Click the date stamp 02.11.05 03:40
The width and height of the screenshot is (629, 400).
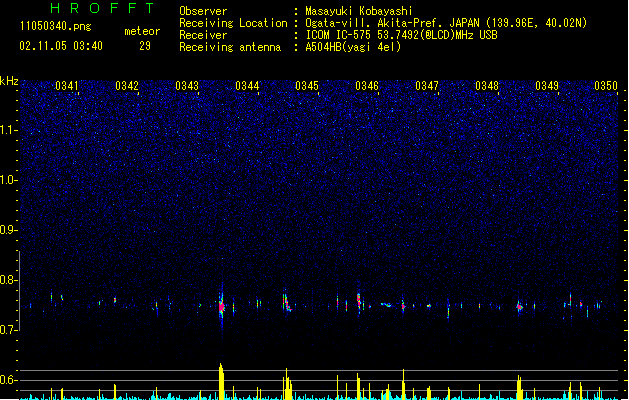(61, 46)
